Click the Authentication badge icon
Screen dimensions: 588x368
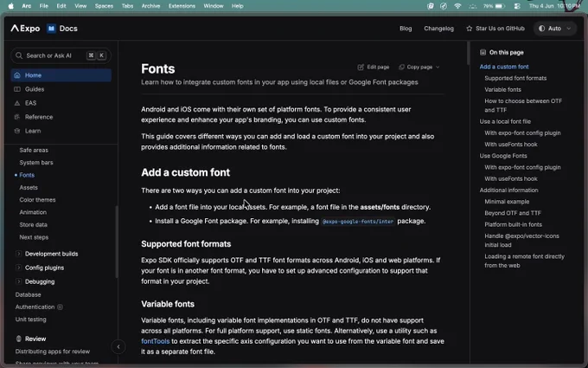[x=60, y=307]
